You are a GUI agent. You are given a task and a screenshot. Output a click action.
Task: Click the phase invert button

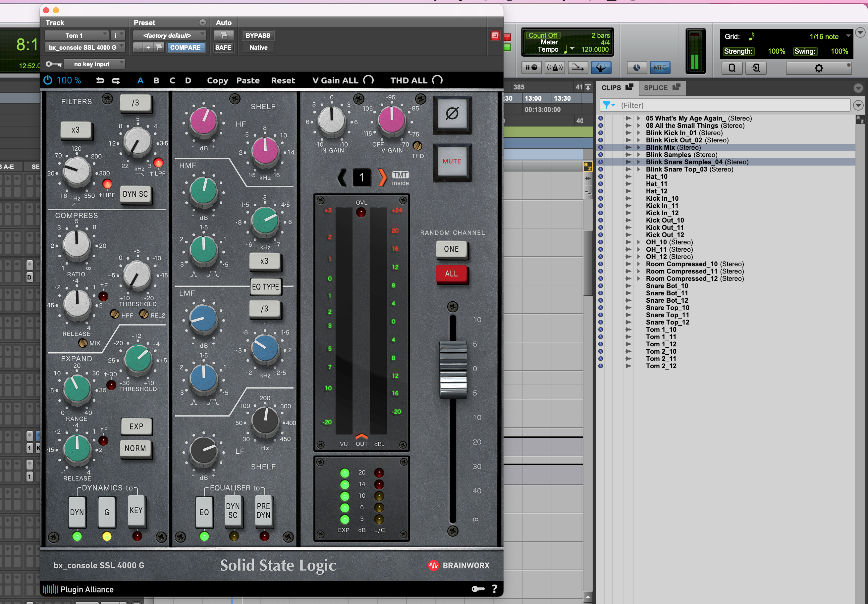click(x=452, y=113)
